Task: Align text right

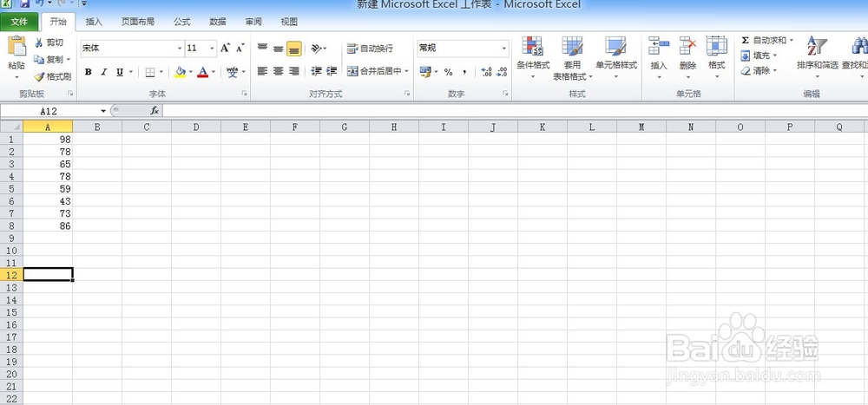Action: [294, 71]
